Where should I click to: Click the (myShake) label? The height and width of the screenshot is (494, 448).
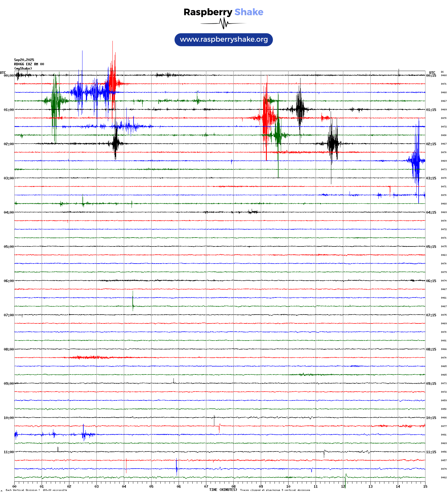tap(23, 68)
